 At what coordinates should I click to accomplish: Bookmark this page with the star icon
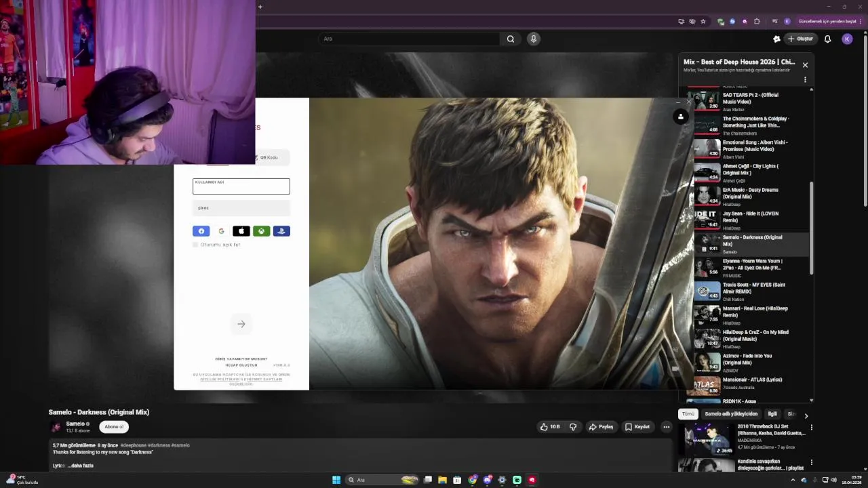pos(703,21)
